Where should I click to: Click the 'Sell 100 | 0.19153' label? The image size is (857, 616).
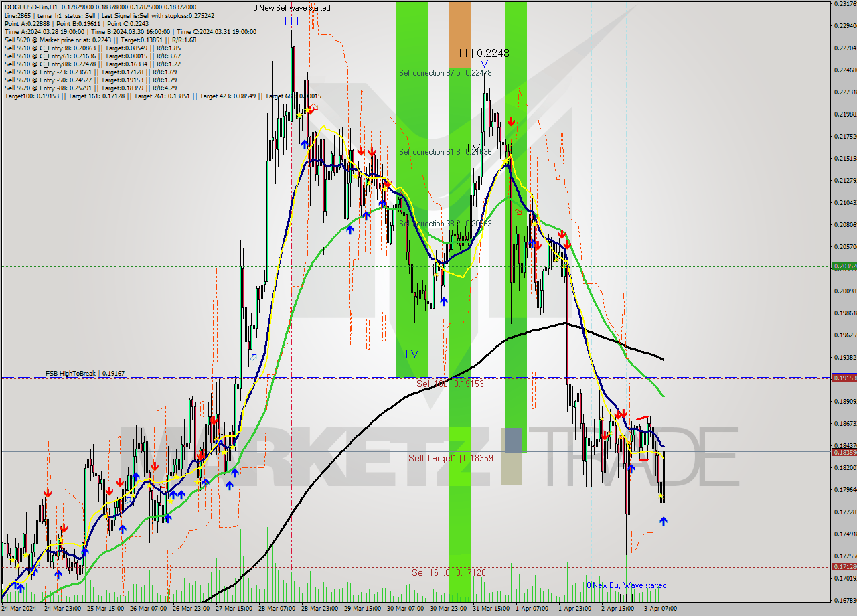click(x=450, y=384)
